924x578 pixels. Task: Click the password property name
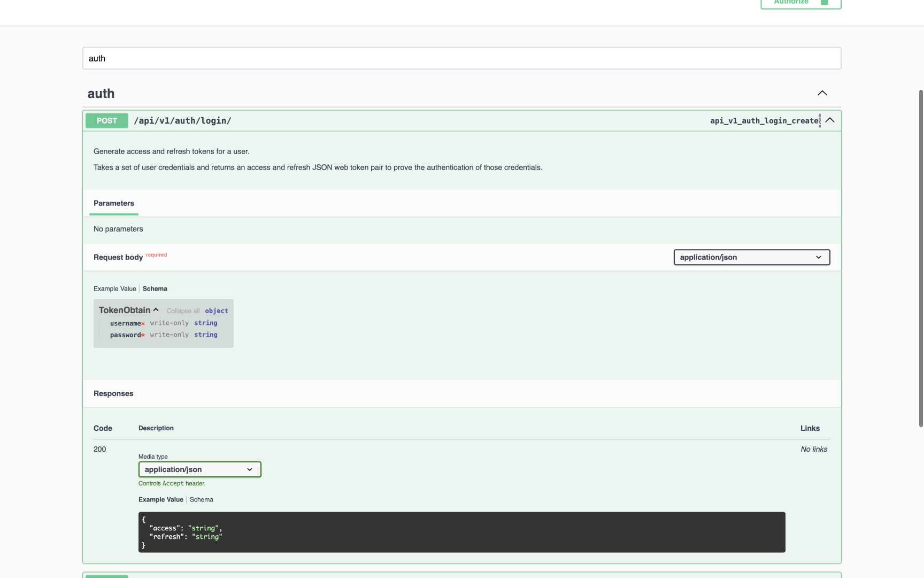pos(126,335)
